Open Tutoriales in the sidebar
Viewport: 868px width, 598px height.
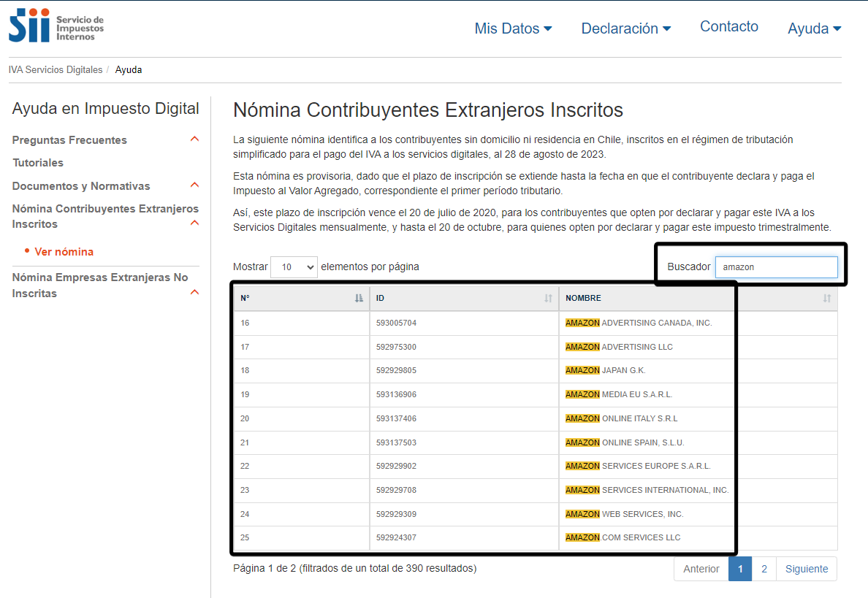tap(38, 163)
